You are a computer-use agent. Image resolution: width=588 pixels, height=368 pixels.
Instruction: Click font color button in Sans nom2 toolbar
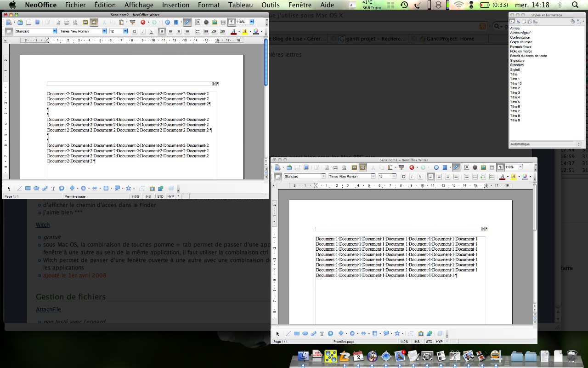pos(234,31)
